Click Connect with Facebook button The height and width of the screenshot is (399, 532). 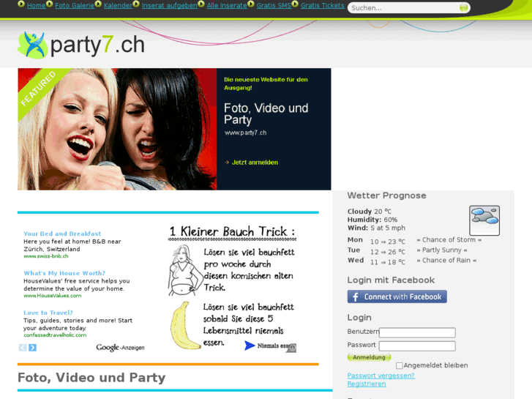tap(397, 297)
